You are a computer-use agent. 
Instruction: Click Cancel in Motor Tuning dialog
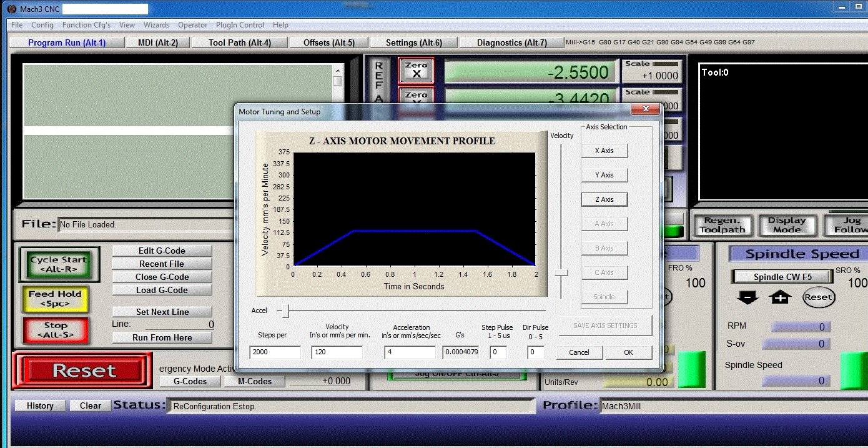579,352
